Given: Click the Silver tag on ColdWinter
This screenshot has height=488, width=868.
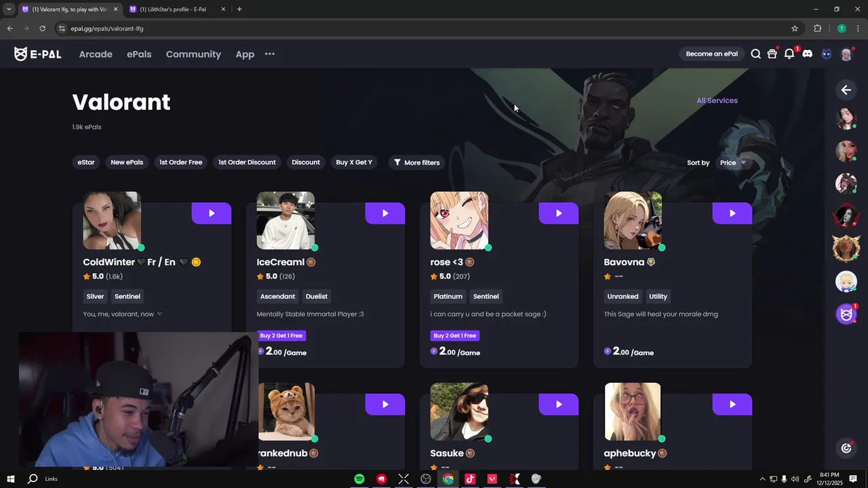Looking at the screenshot, I should 95,296.
